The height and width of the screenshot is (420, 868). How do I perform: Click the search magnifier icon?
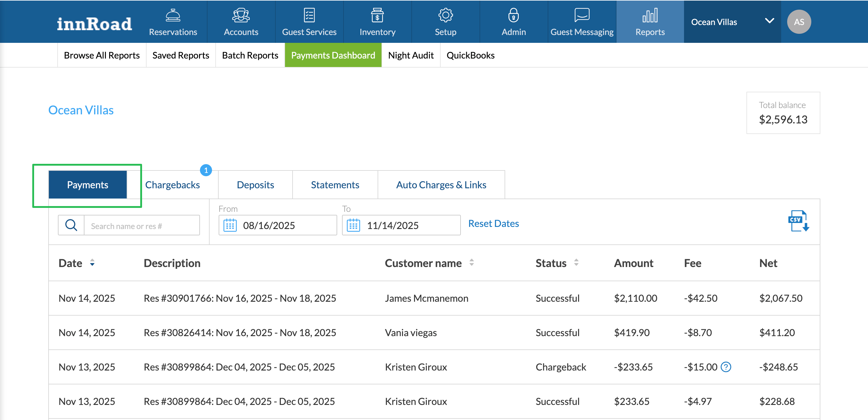click(x=71, y=225)
